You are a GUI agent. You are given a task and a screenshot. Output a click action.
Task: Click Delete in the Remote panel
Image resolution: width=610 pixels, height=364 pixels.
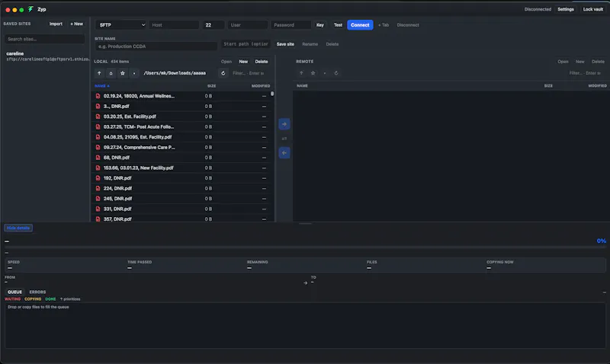coord(598,62)
